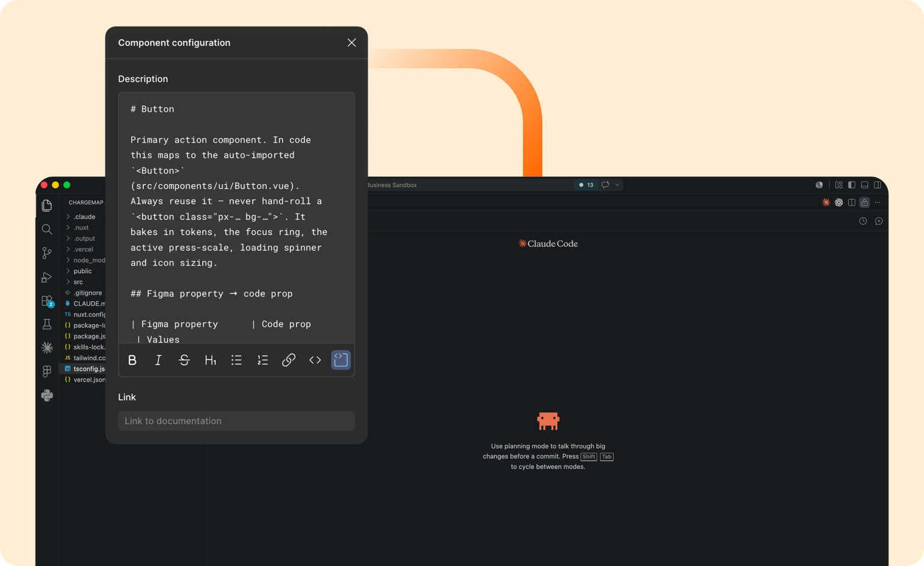
Task: Open the Testing flask view
Action: tap(47, 324)
